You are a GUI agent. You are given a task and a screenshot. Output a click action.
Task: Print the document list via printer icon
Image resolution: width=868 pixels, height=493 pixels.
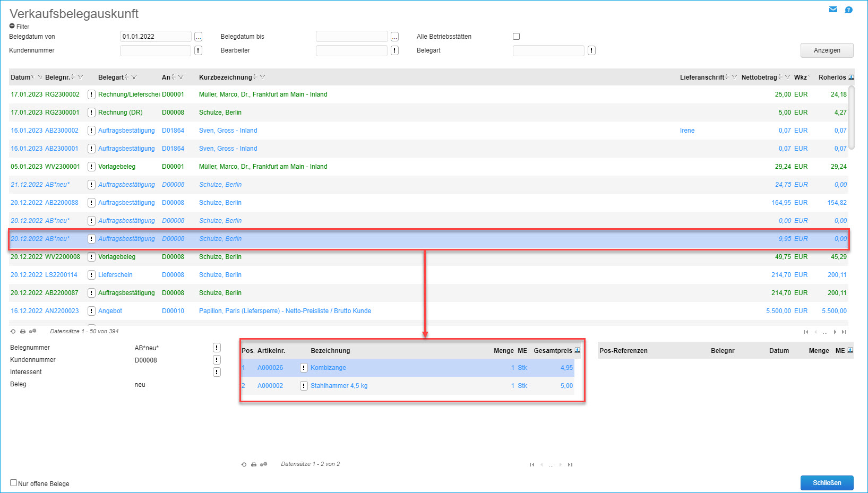pos(23,331)
